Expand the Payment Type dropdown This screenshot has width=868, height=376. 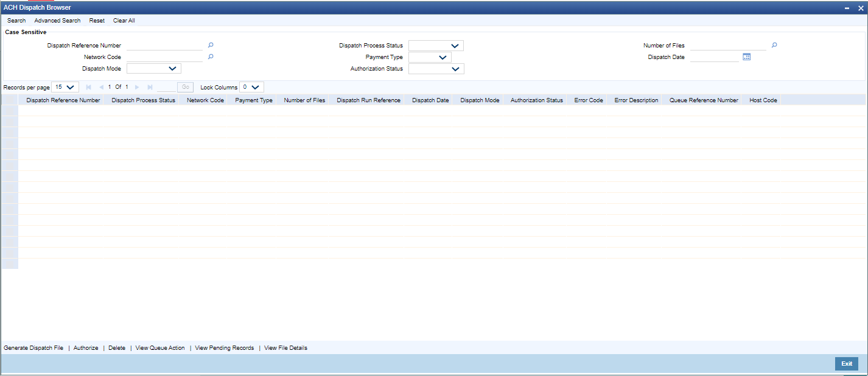tap(430, 57)
